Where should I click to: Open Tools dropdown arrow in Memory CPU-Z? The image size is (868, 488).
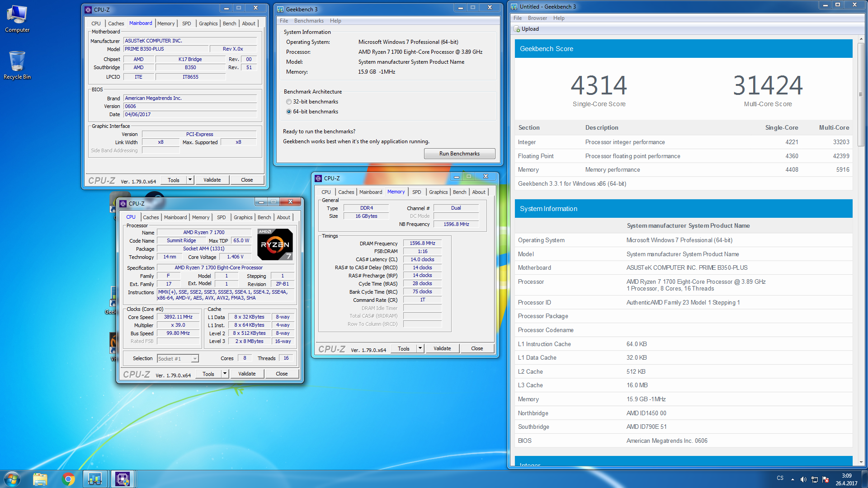[x=420, y=348]
